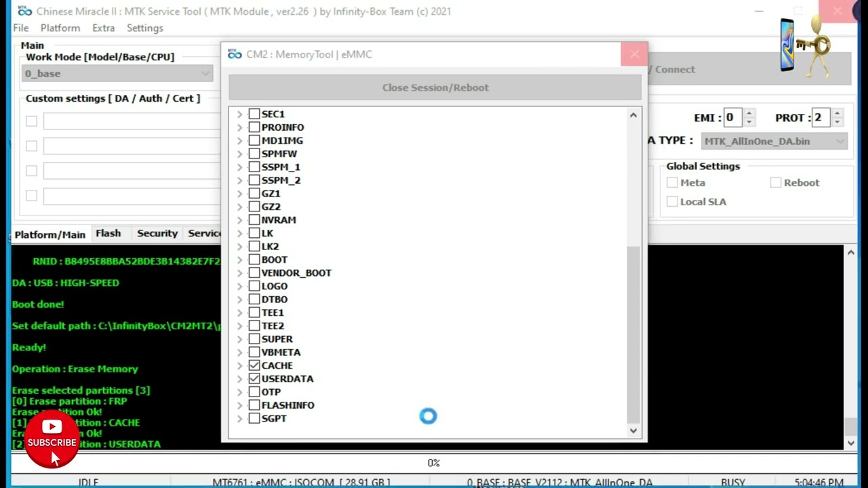Screen dimensions: 868x488
Task: Open the Platform menu
Action: (x=60, y=28)
